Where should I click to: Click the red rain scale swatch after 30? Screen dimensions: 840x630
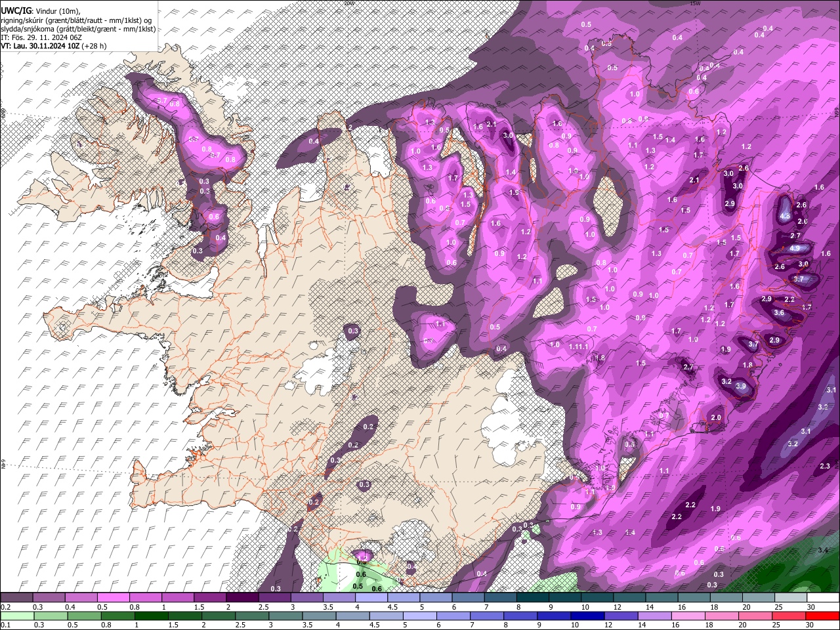tap(823, 616)
